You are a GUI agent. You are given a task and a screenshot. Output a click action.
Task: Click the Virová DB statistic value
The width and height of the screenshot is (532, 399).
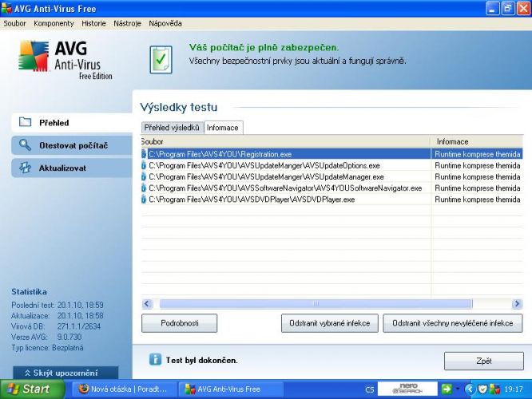(79, 326)
